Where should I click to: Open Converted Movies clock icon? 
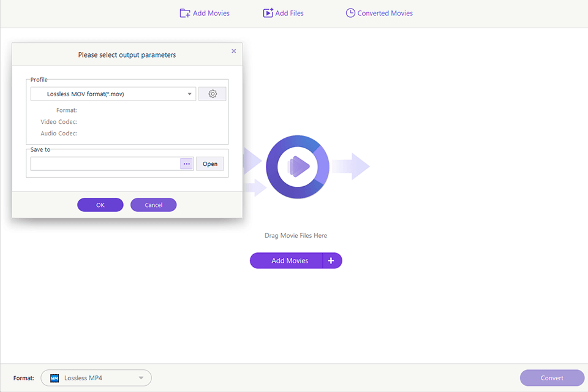(x=350, y=13)
